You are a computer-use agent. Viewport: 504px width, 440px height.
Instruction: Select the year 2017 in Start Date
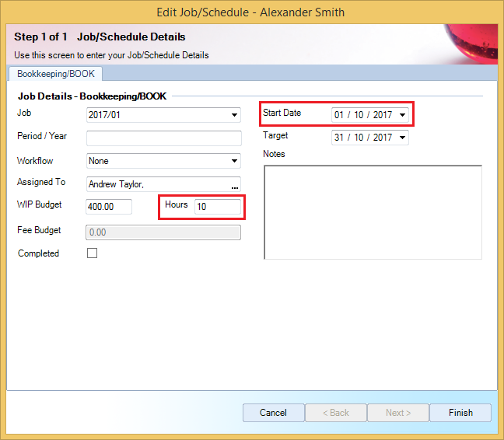(382, 114)
